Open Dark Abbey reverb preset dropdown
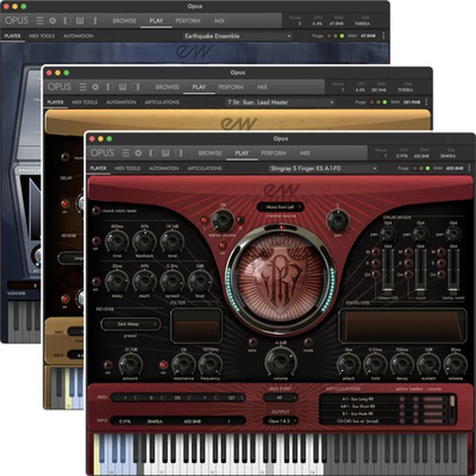The image size is (476, 476). 131,324
